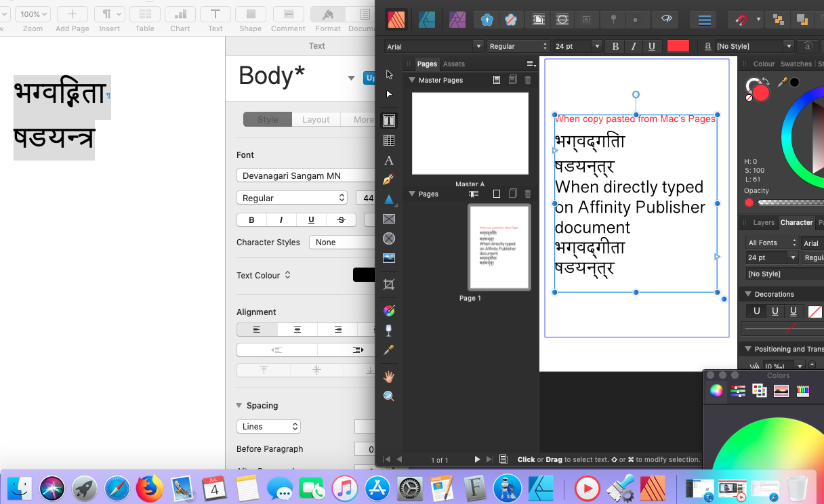Pick colour with eyedropper in Colour panel
The image size is (824, 504).
click(x=783, y=83)
